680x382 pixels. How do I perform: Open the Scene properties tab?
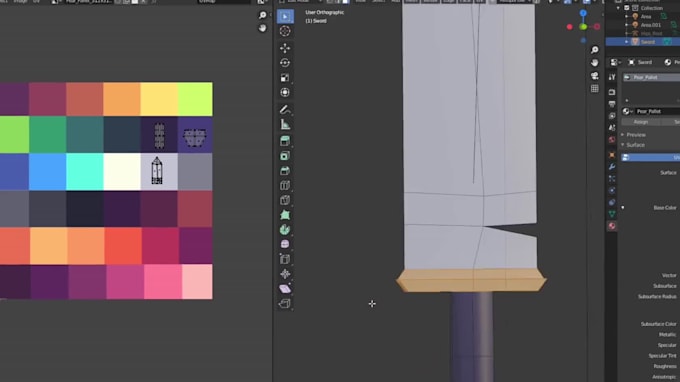[612, 127]
